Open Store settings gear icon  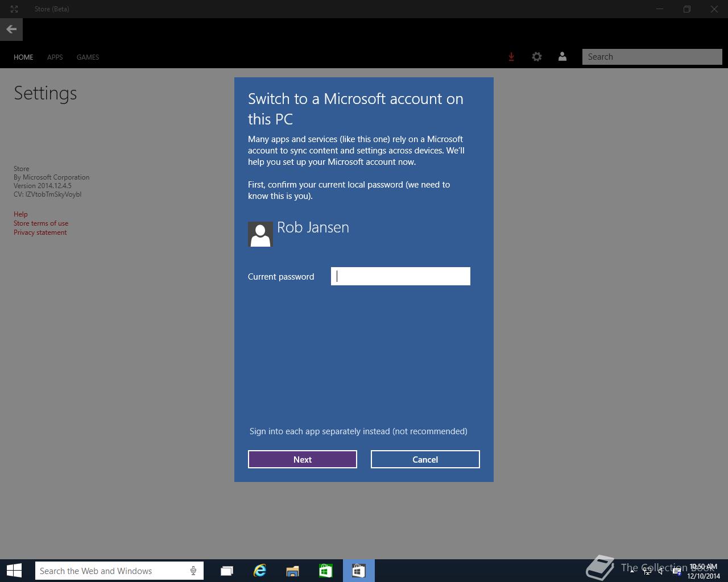(537, 57)
